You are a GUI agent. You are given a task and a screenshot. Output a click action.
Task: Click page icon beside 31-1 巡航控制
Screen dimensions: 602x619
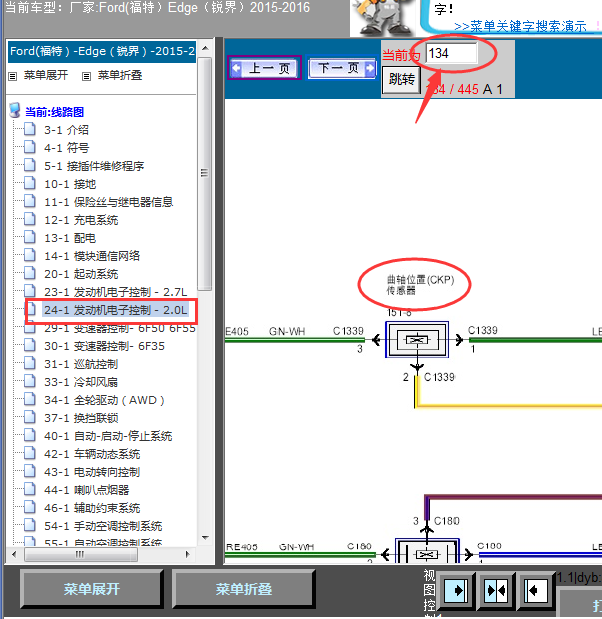point(30,363)
